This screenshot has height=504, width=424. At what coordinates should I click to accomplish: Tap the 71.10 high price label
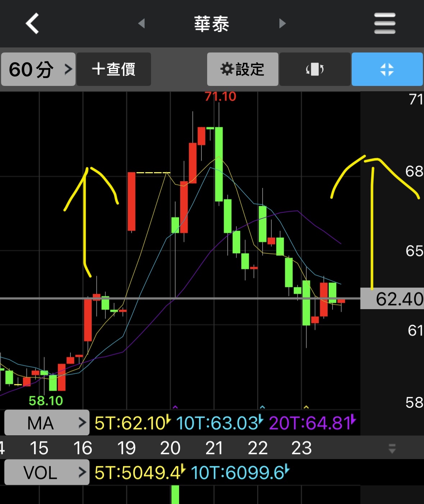coord(220,96)
